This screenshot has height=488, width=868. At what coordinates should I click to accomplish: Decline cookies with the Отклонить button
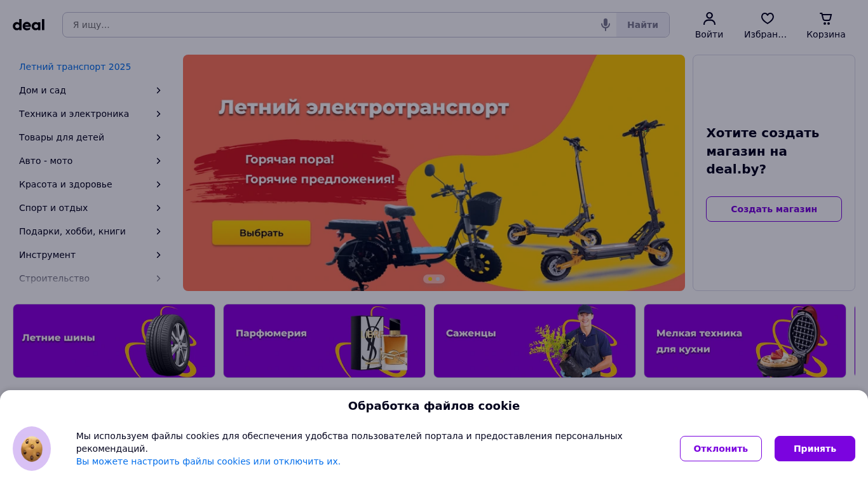click(x=721, y=449)
